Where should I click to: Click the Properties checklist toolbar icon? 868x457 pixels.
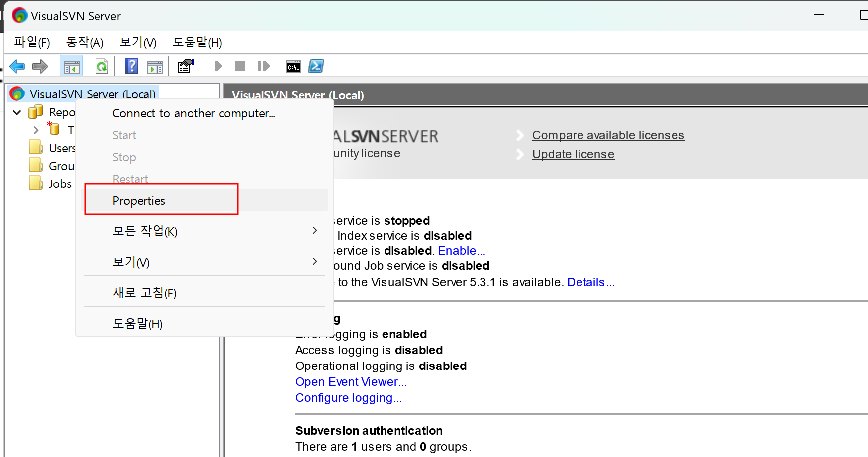186,66
